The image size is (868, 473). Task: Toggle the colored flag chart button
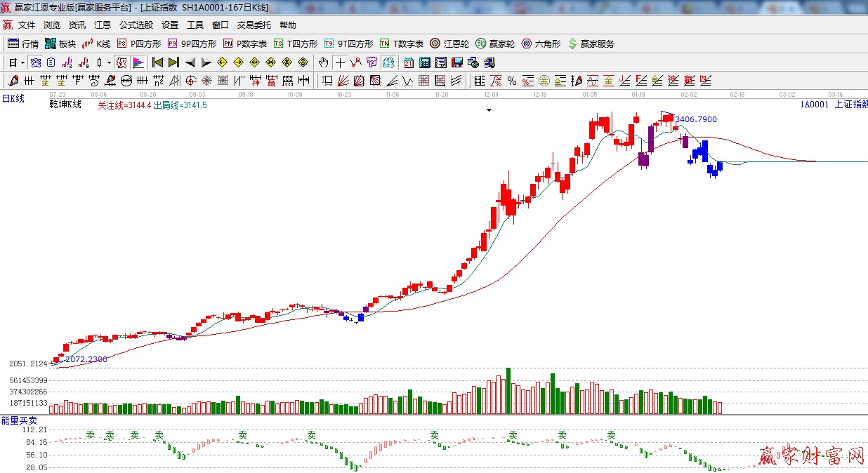[x=138, y=62]
